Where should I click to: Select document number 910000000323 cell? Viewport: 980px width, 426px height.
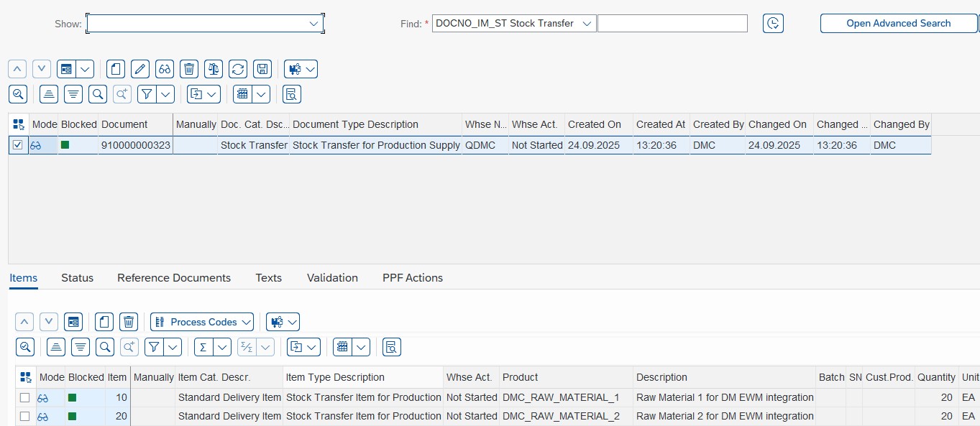(136, 145)
